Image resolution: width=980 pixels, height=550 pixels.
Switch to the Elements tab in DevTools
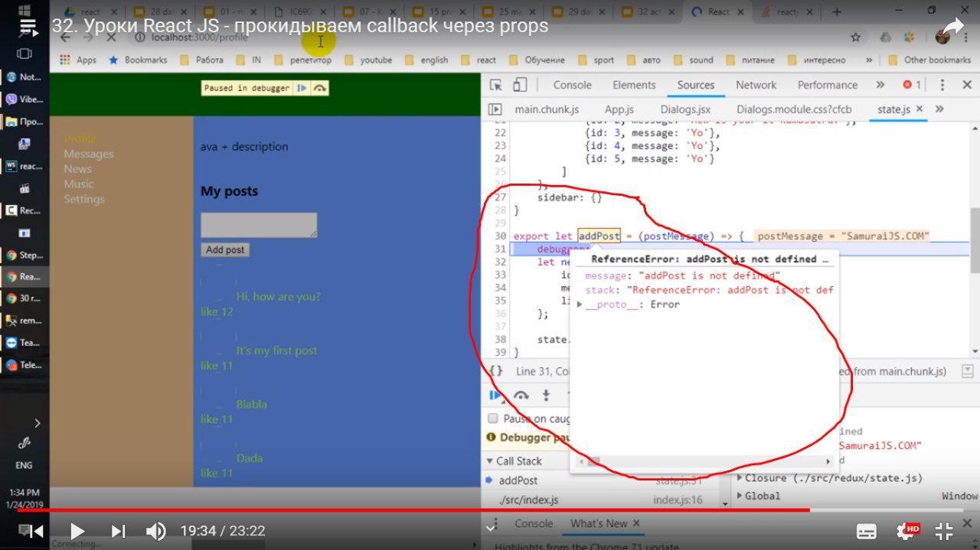(x=634, y=85)
